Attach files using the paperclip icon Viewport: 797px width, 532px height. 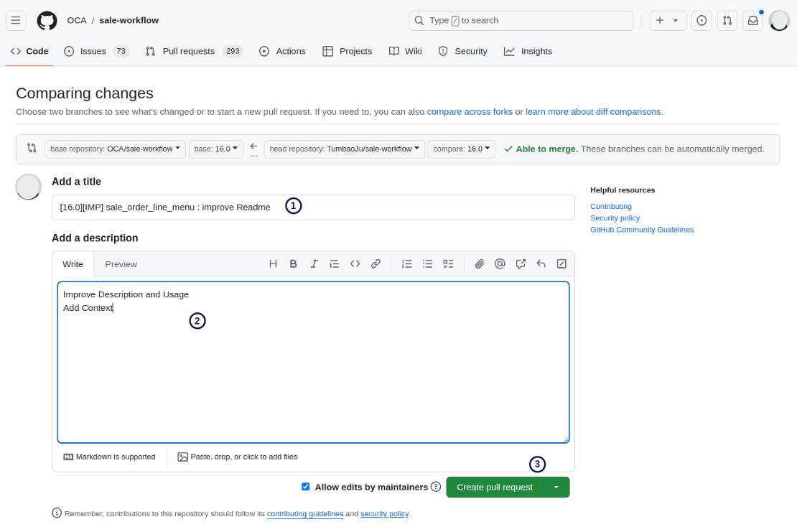coord(479,264)
